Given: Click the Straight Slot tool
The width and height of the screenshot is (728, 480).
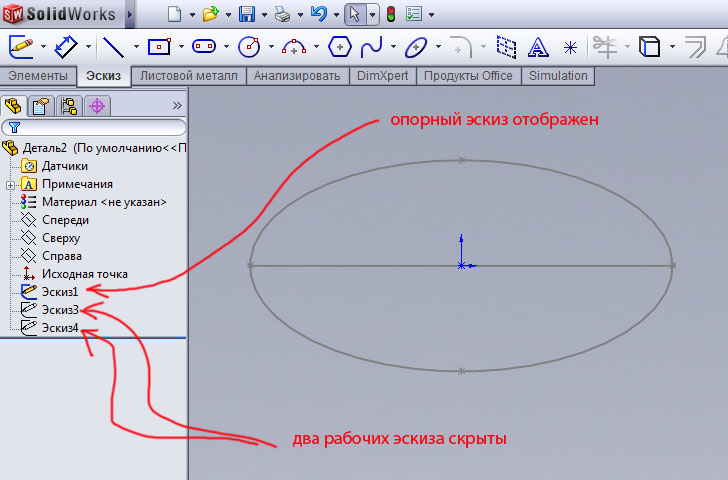Looking at the screenshot, I should [204, 46].
